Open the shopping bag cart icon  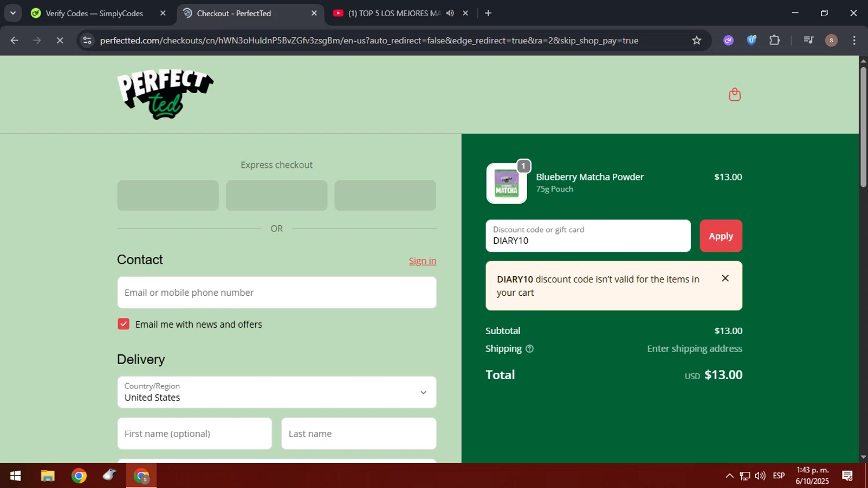pos(734,94)
